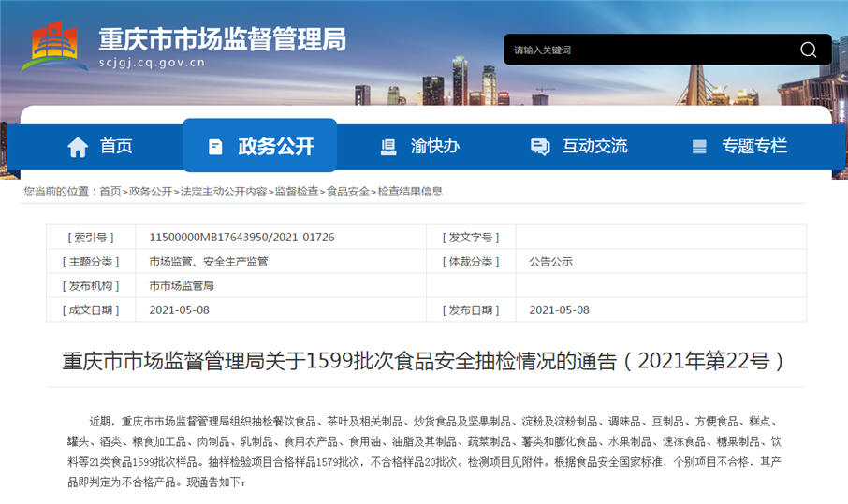Open the 渝快办 navigation tab
Viewport: 848px width, 504px height.
click(419, 147)
